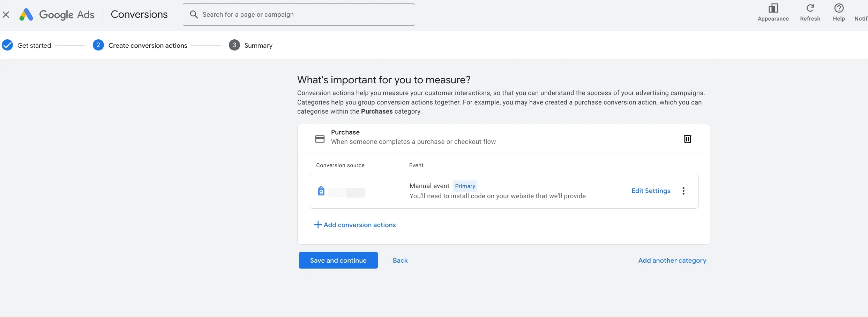Click the 'Event' column label
The height and width of the screenshot is (317, 868).
[416, 165]
